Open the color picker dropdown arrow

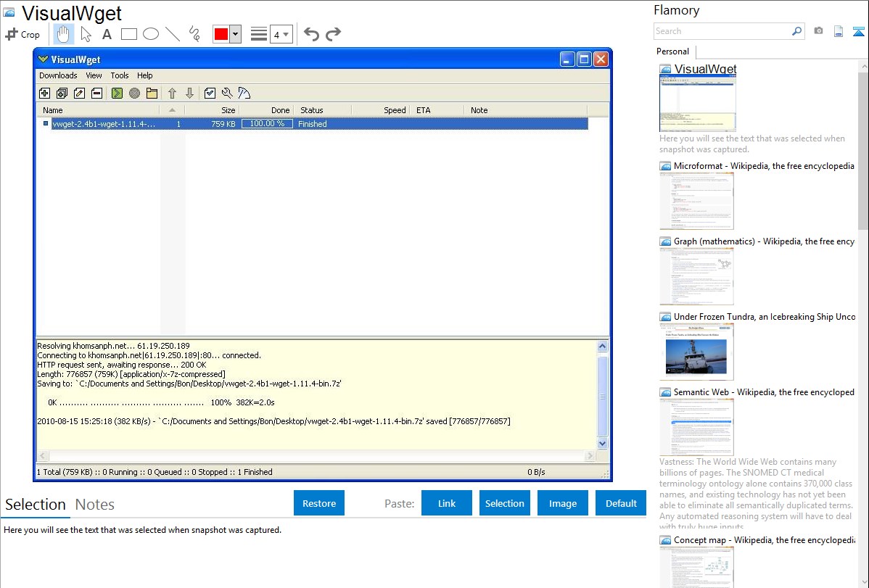pyautogui.click(x=235, y=34)
